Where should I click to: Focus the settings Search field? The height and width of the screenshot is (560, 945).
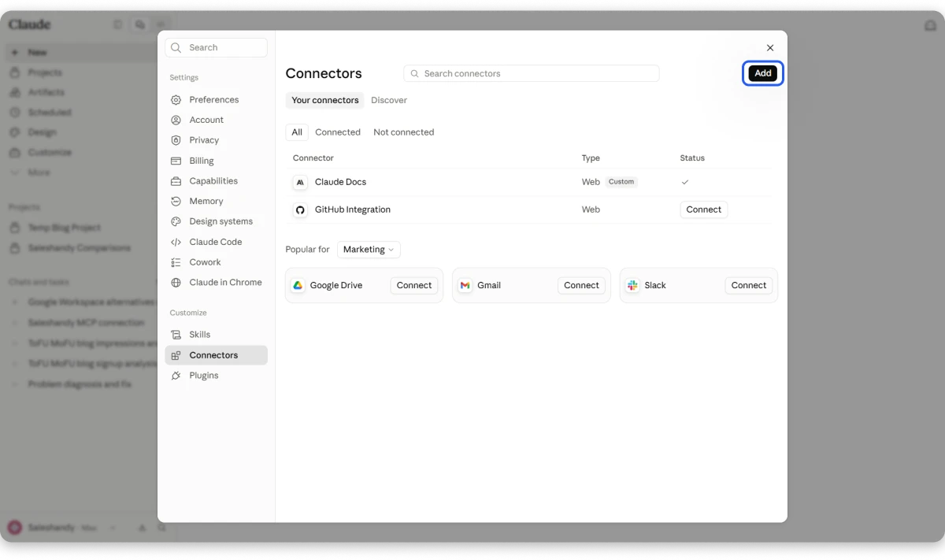click(x=217, y=47)
